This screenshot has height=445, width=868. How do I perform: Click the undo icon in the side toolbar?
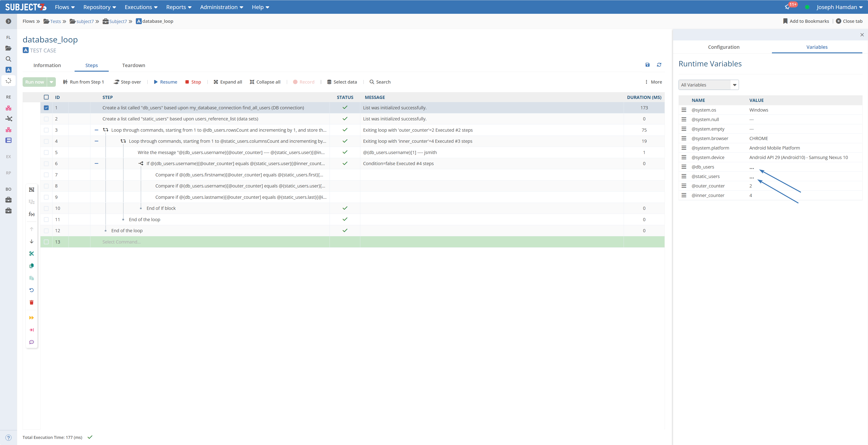coord(32,290)
